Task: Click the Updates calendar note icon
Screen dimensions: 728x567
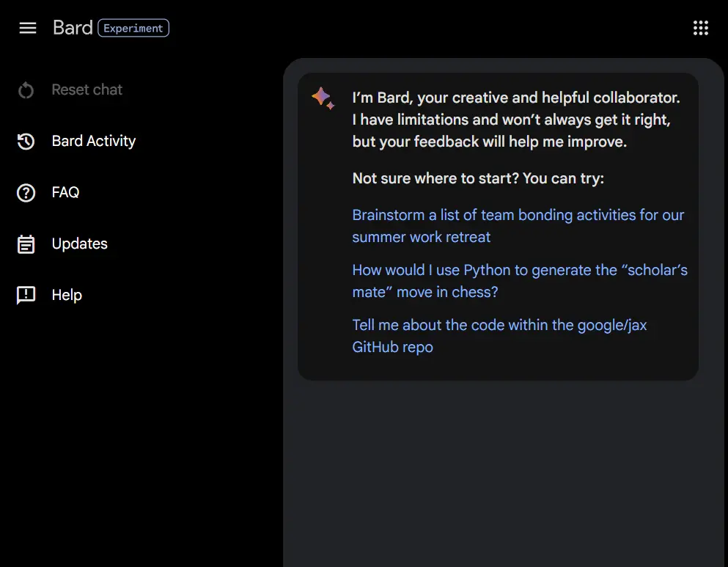Action: 26,244
